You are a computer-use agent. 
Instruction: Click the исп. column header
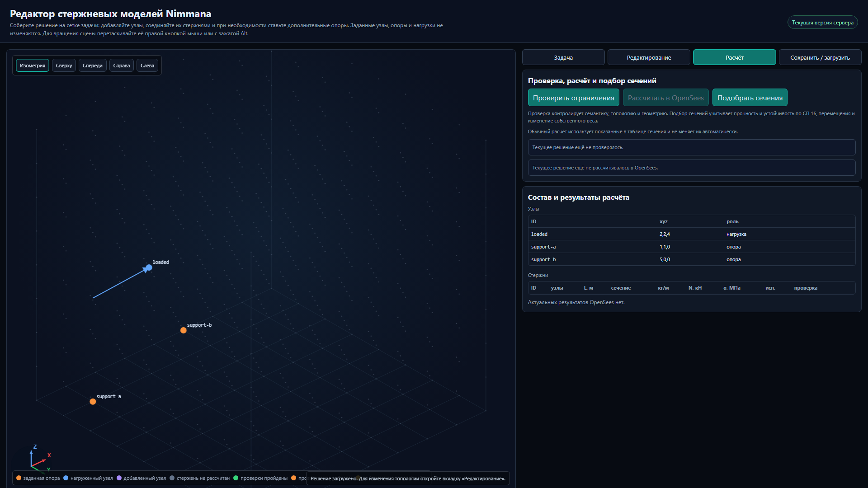770,288
